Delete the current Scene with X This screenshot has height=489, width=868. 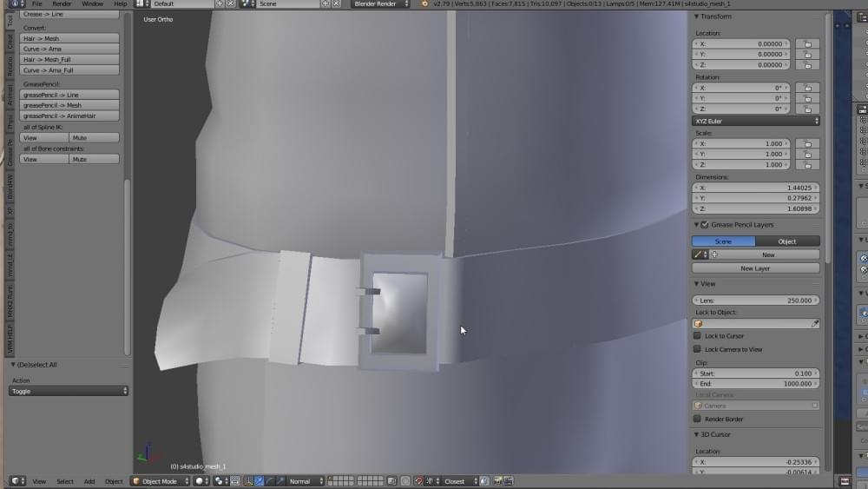(335, 3)
